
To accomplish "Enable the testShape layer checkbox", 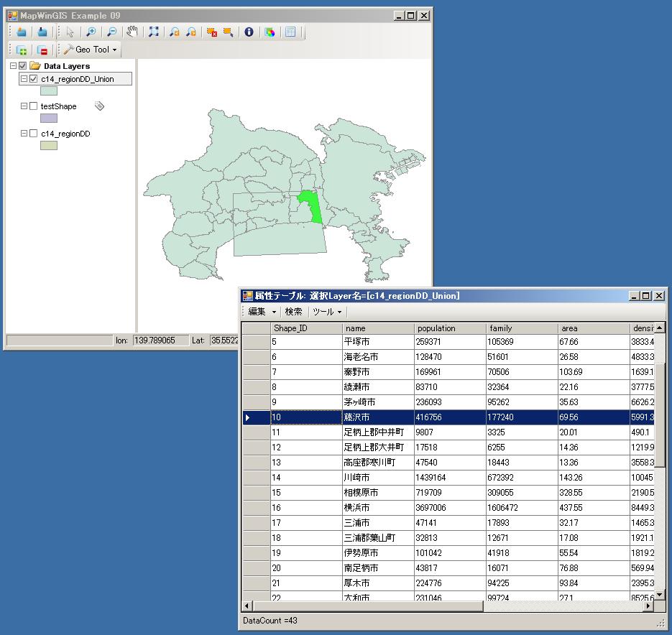I will [x=33, y=106].
